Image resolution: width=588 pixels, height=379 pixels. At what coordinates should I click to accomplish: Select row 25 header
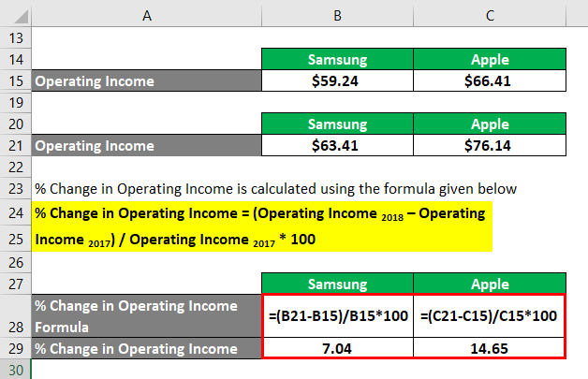coord(16,239)
